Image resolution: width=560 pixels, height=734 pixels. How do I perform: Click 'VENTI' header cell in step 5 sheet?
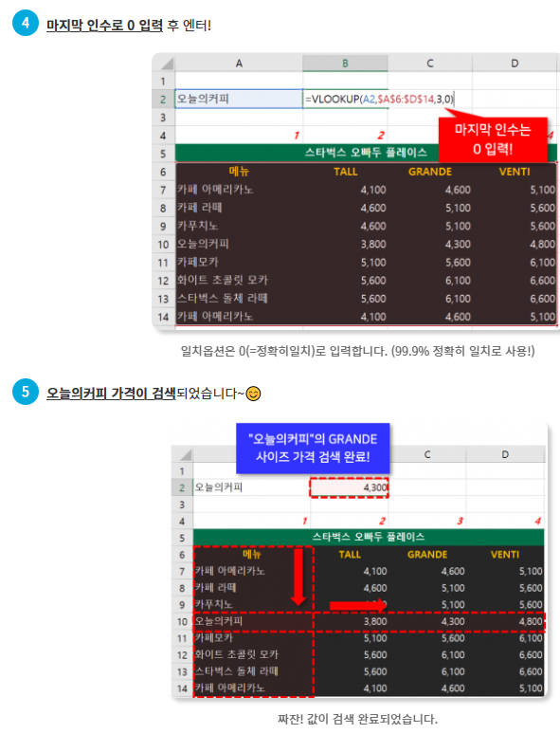(505, 554)
